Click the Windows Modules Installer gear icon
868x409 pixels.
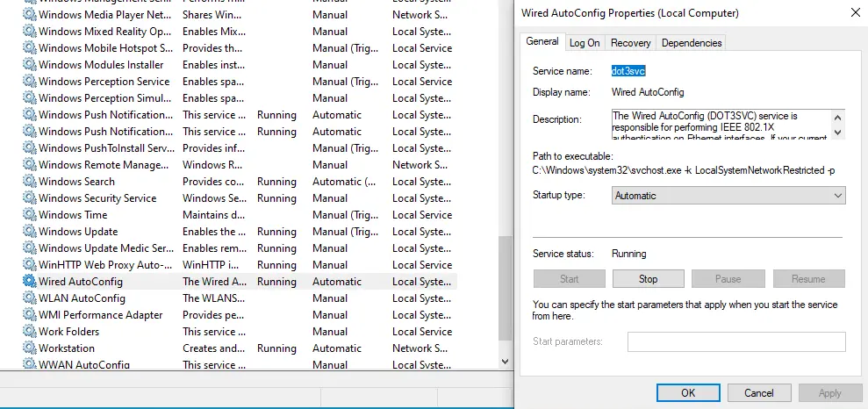click(x=29, y=65)
